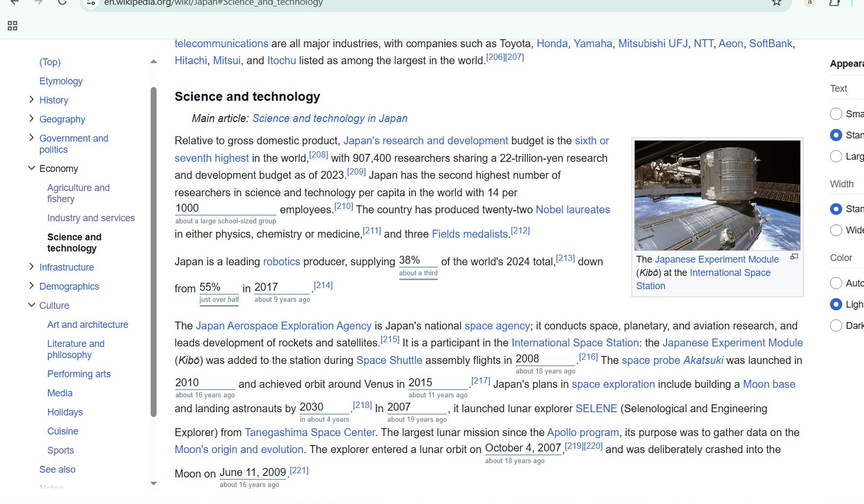Open the Space Shuttle link
Image resolution: width=864 pixels, height=504 pixels.
tap(389, 360)
